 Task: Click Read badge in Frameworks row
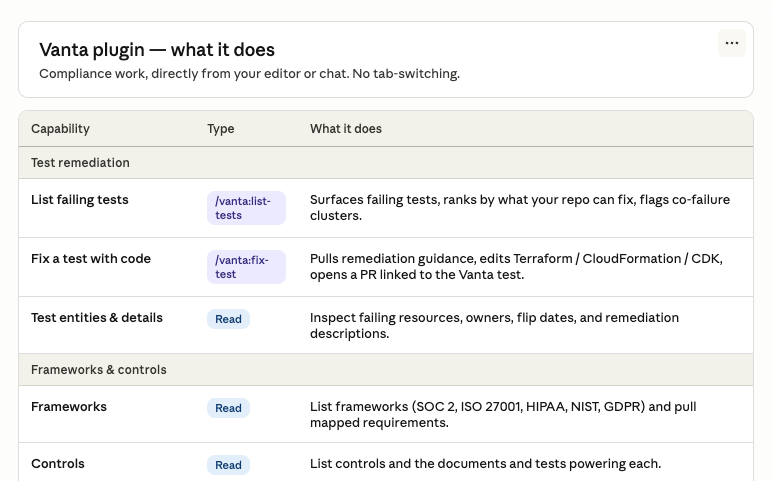click(x=228, y=408)
